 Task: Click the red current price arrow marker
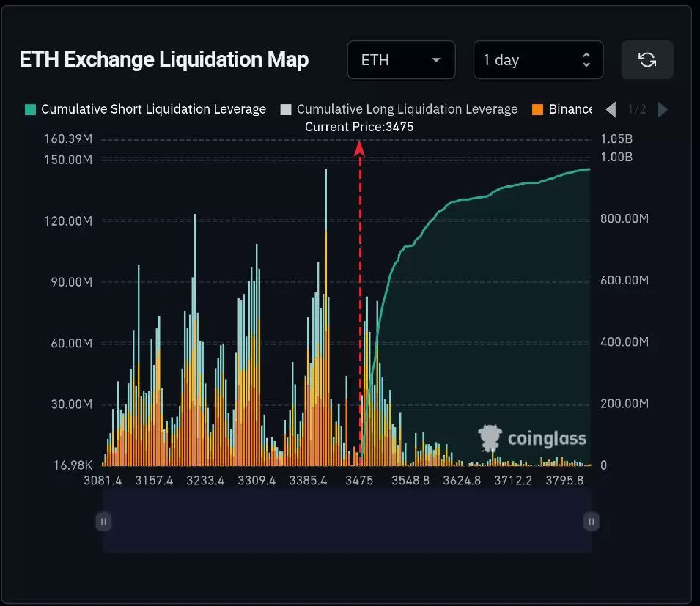coord(359,149)
